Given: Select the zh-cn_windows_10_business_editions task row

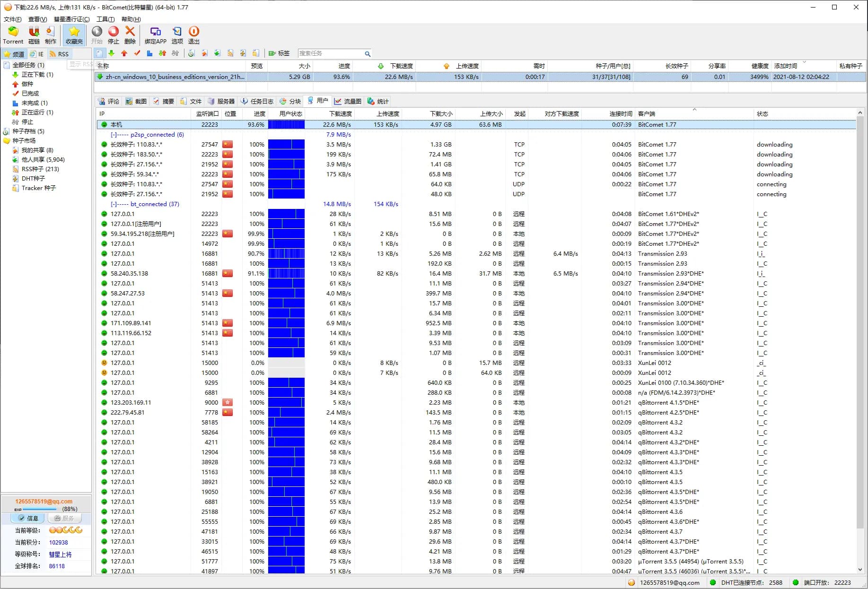Looking at the screenshot, I should click(480, 77).
